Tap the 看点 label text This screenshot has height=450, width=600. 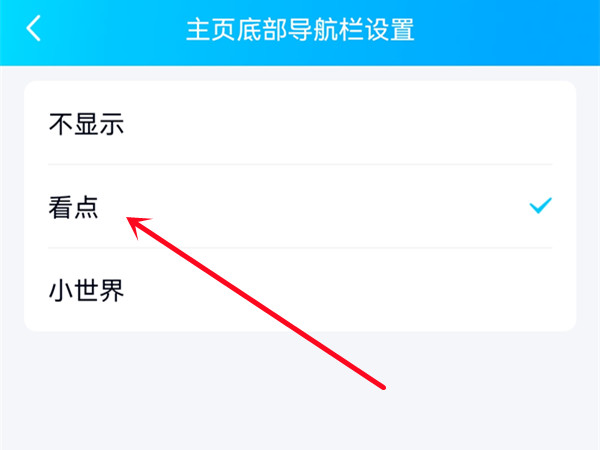[73, 207]
